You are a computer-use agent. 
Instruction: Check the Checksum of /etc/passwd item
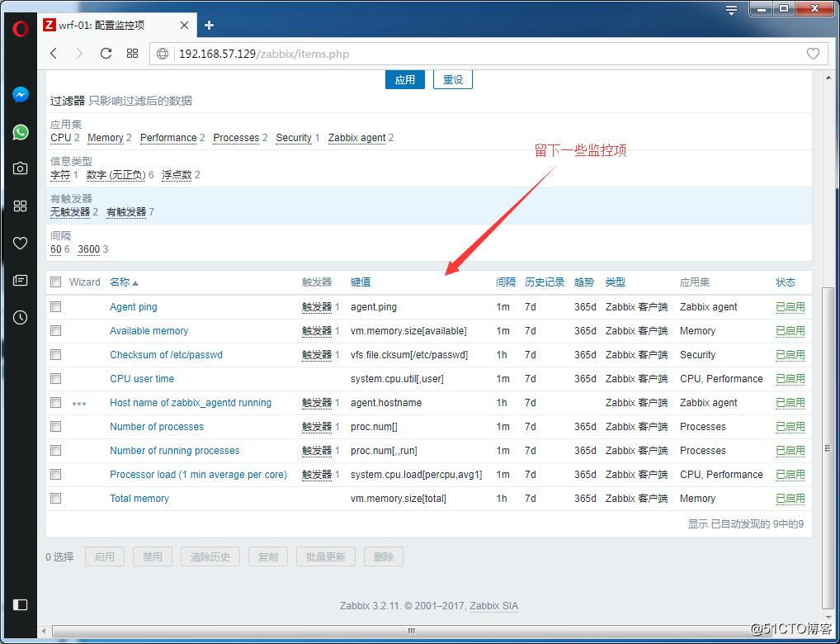pos(56,354)
